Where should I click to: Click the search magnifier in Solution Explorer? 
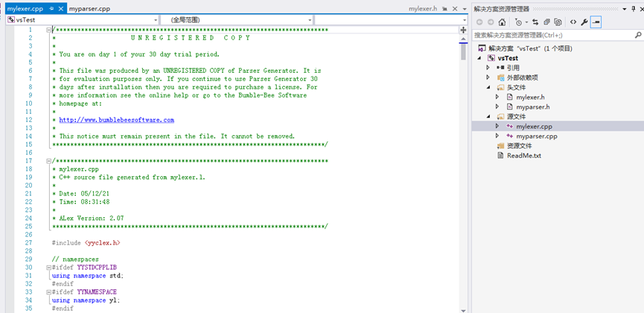pyautogui.click(x=638, y=36)
